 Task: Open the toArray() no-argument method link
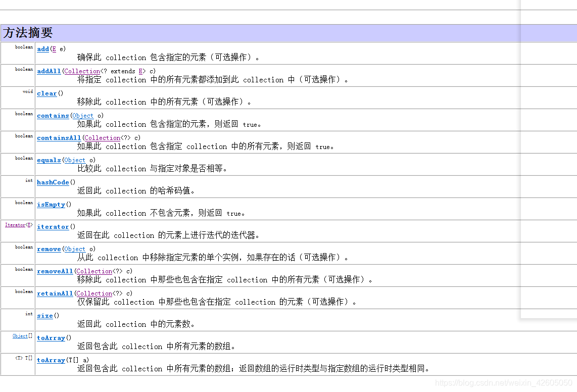(x=51, y=338)
